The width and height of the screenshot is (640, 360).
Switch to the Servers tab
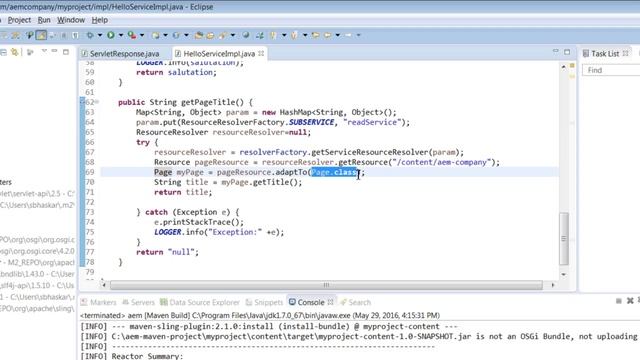point(138,302)
